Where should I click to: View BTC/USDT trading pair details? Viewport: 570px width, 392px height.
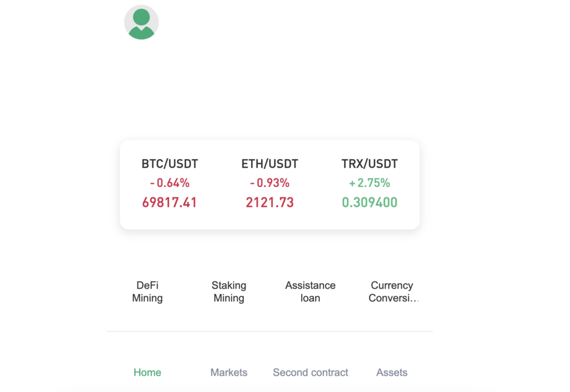pos(169,163)
